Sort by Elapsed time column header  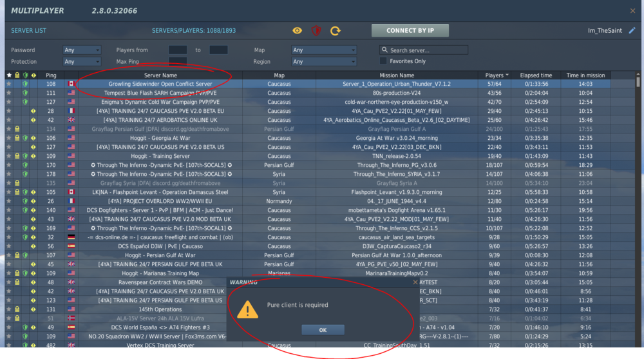pyautogui.click(x=536, y=75)
